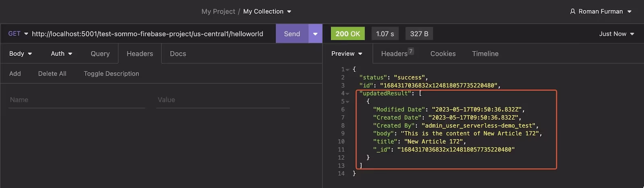The width and height of the screenshot is (644, 188).
Task: Click the "status": "success" line
Action: 394,77
